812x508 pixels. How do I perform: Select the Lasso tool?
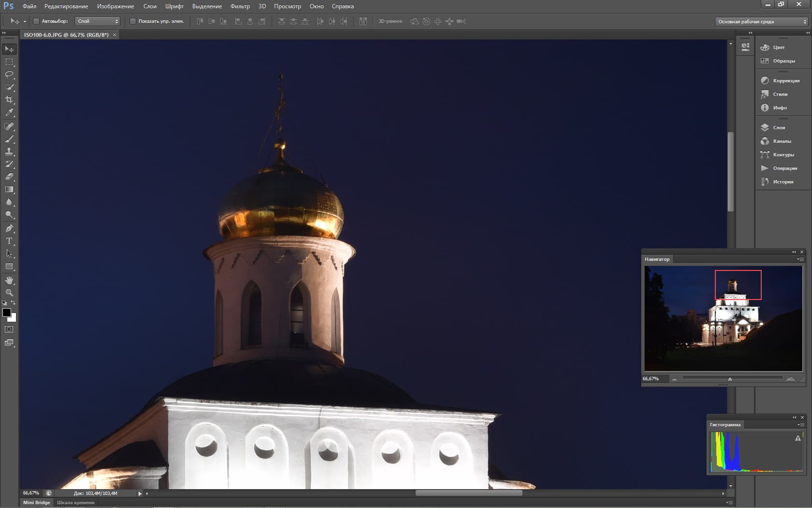[x=9, y=75]
